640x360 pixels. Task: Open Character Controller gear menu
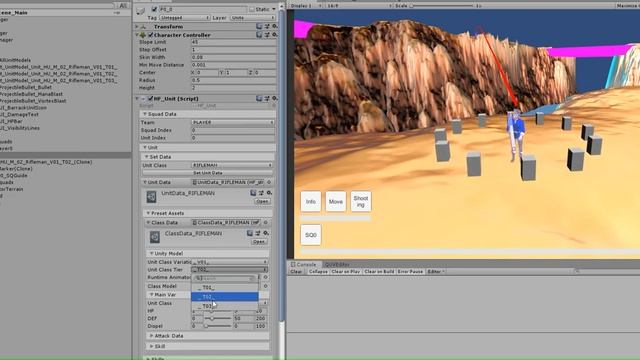pos(275,35)
